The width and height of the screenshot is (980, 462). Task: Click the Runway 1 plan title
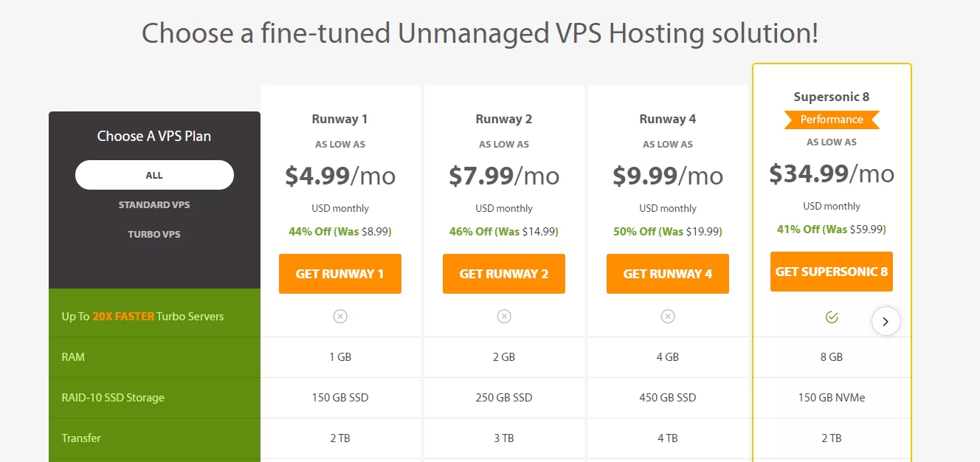pos(340,119)
